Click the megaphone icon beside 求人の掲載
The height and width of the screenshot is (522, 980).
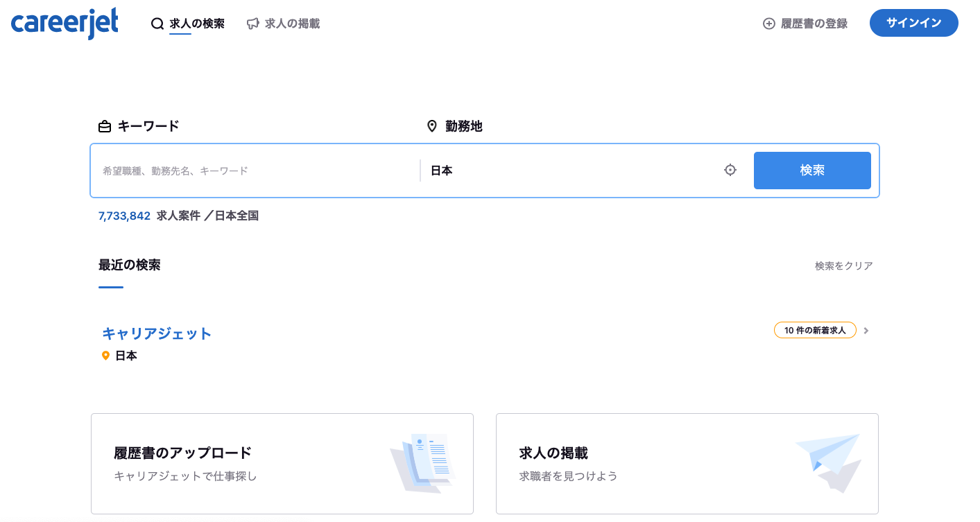[x=253, y=24]
